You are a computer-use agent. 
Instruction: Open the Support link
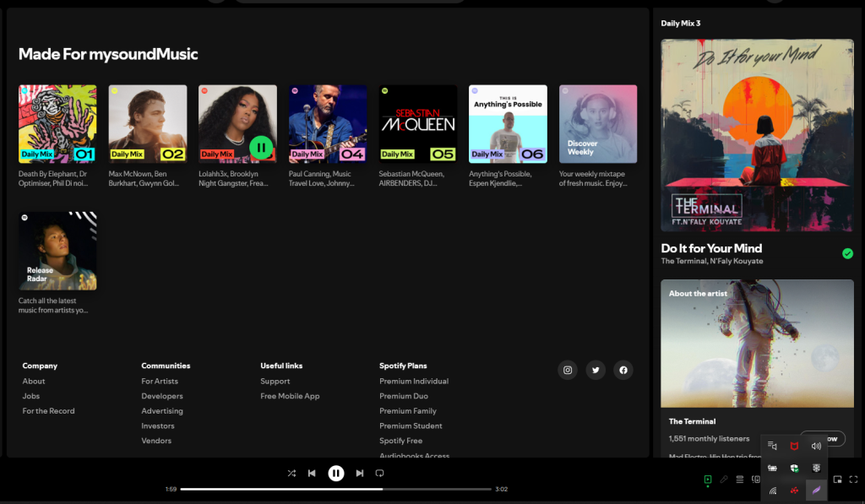click(275, 381)
